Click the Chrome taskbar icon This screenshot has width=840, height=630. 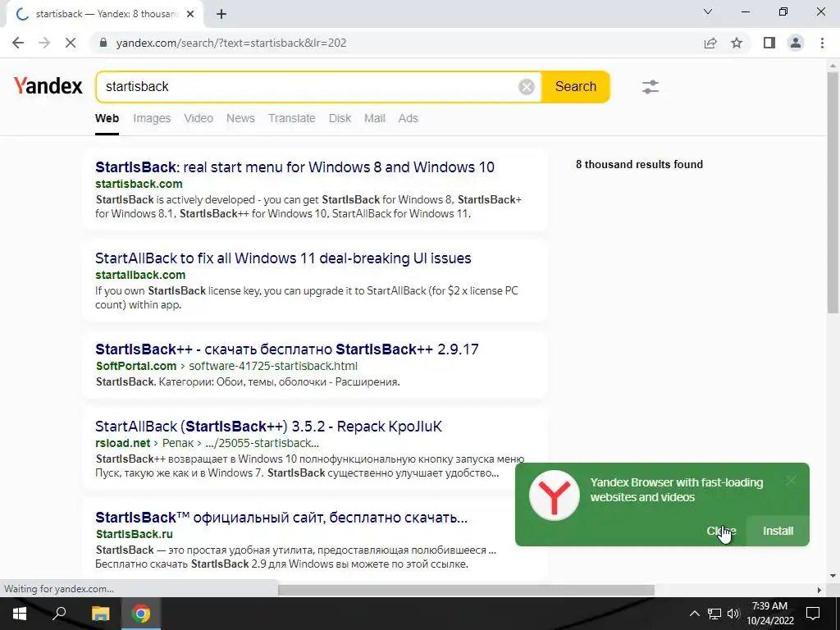(x=141, y=614)
